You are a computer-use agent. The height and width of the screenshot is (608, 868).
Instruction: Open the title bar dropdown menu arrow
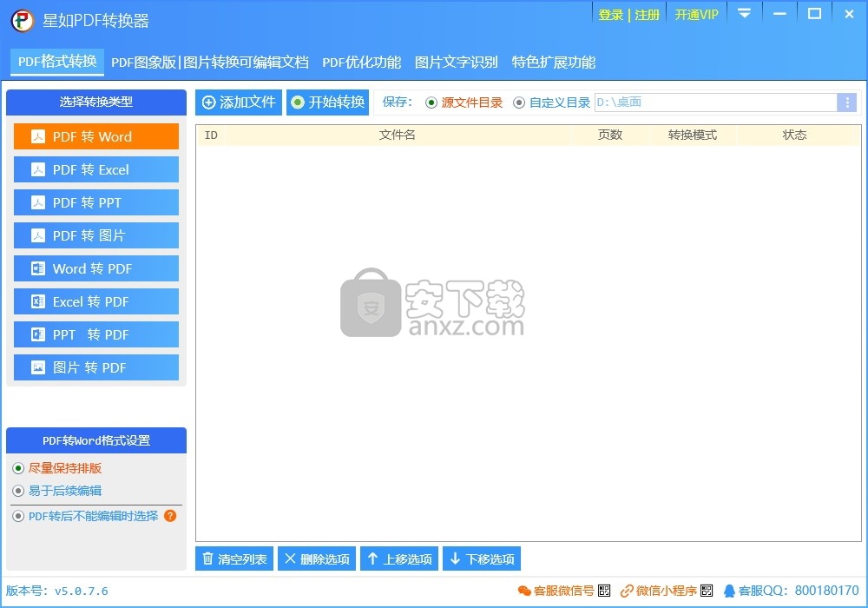coord(745,13)
